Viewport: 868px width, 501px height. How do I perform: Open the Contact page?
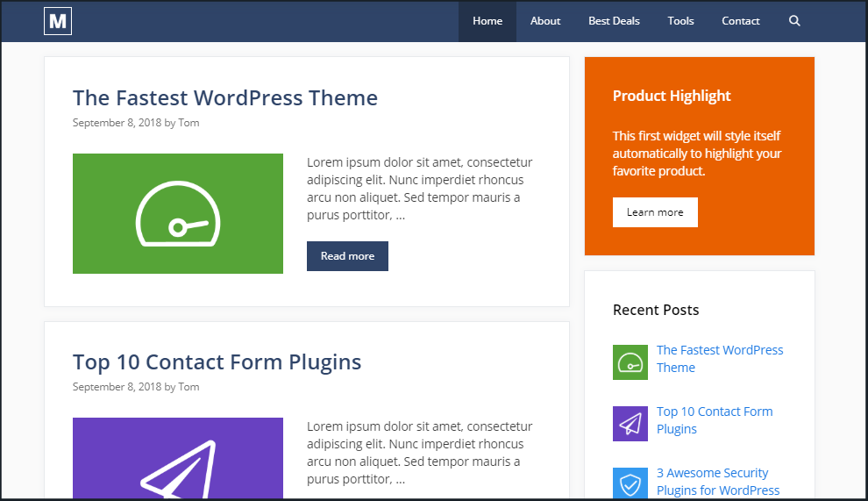coord(741,21)
